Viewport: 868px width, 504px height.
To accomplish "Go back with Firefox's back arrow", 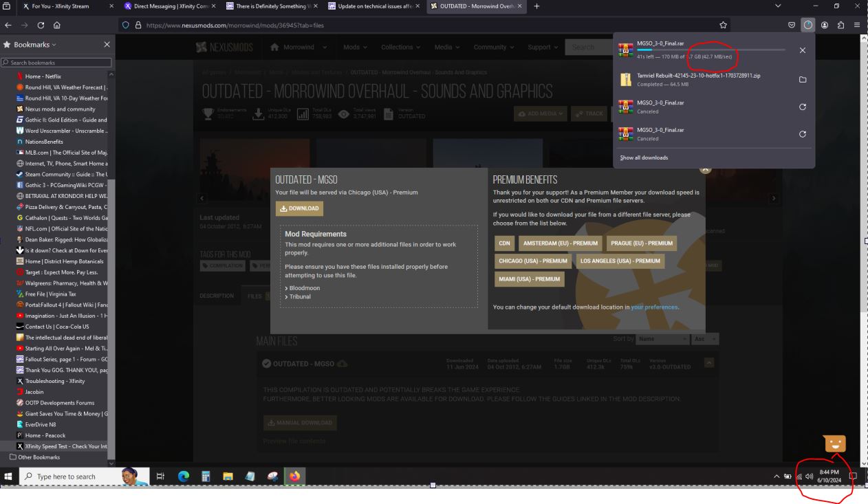I will 8,25.
